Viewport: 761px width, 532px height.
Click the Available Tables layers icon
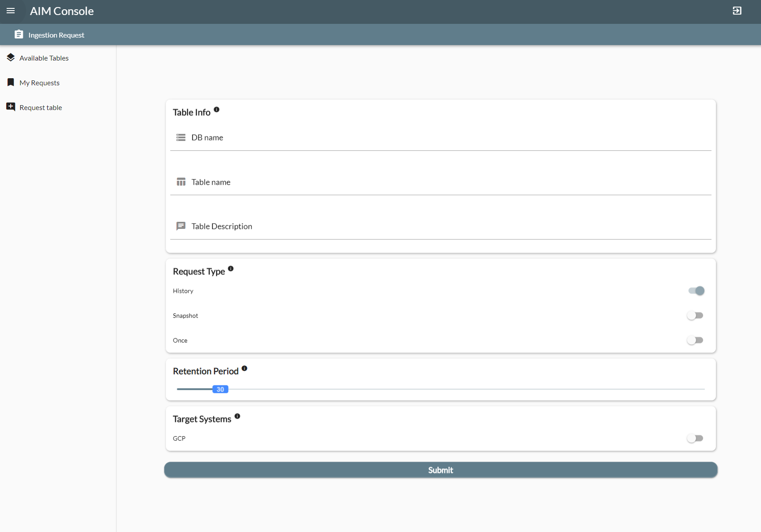coord(11,57)
